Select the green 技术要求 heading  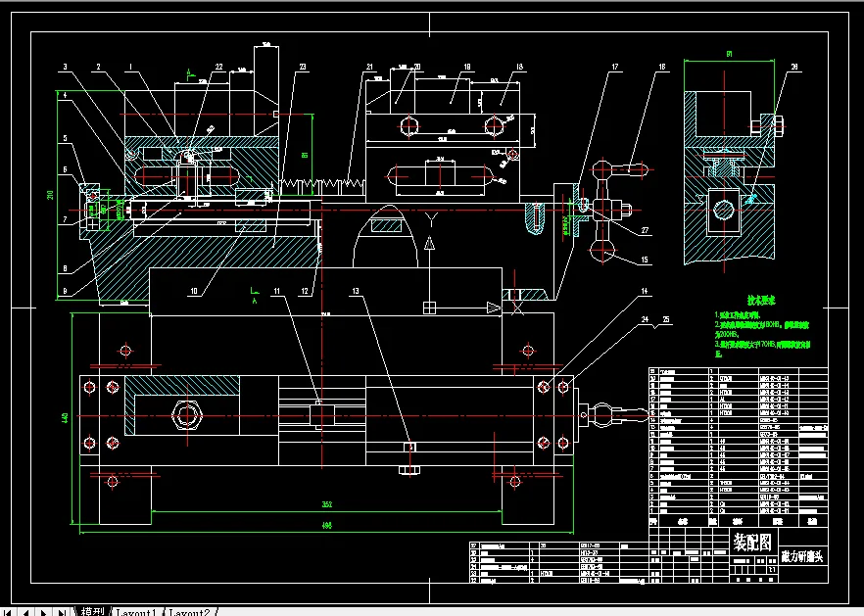pyautogui.click(x=761, y=301)
